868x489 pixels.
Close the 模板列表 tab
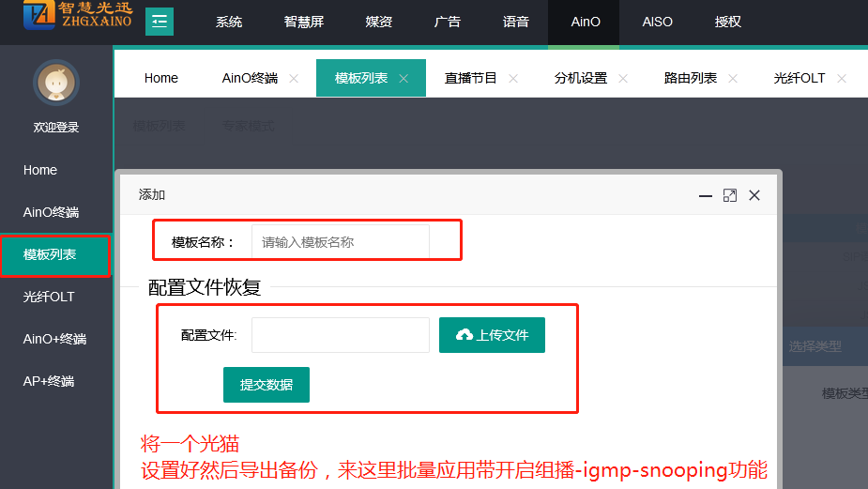tap(404, 79)
